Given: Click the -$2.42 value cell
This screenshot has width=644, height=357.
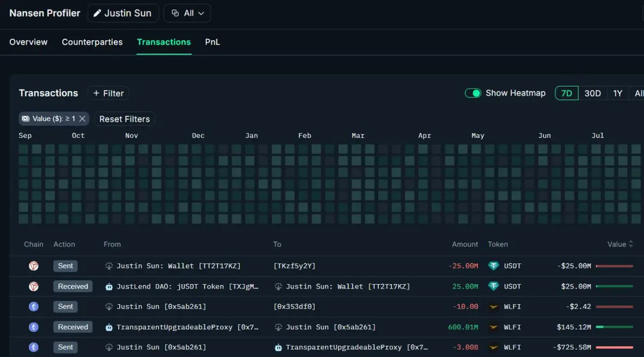Looking at the screenshot, I should pos(579,307).
